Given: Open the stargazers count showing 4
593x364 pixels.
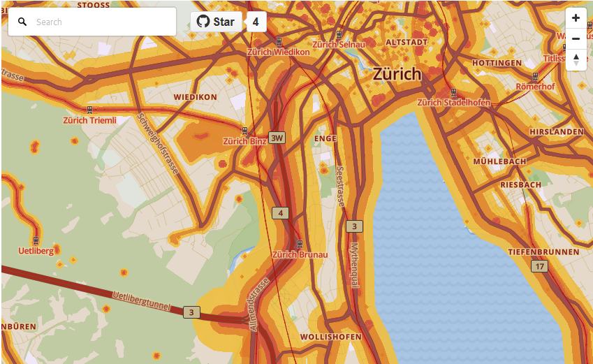Looking at the screenshot, I should pos(256,22).
